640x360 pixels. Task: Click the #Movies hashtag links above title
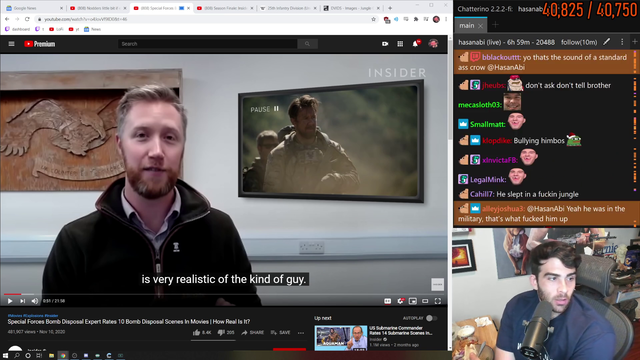[x=33, y=316]
